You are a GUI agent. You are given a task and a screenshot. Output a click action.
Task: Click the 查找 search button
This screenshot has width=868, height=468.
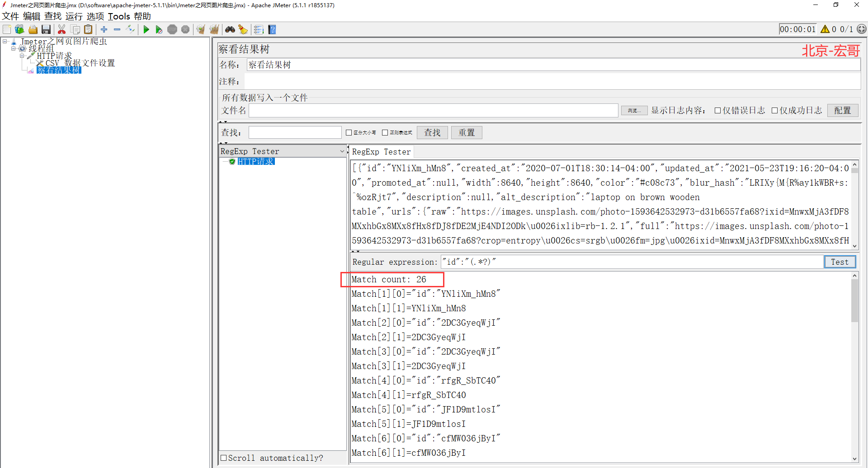432,132
